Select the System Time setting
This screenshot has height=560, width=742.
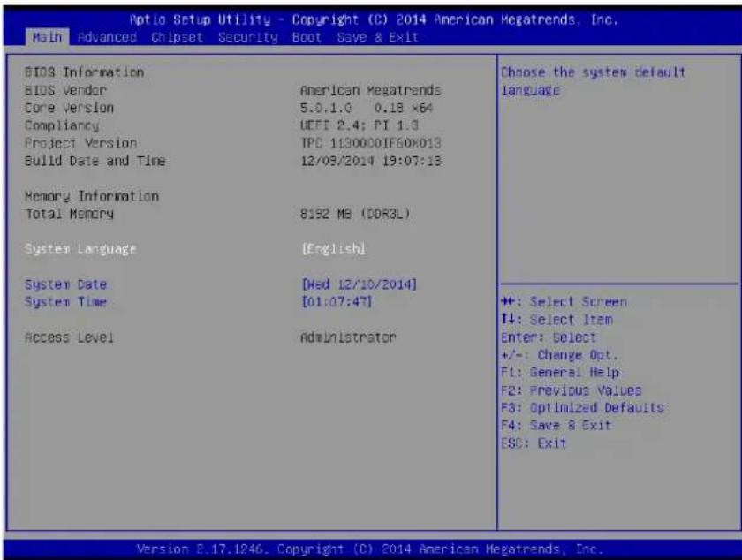[65, 302]
